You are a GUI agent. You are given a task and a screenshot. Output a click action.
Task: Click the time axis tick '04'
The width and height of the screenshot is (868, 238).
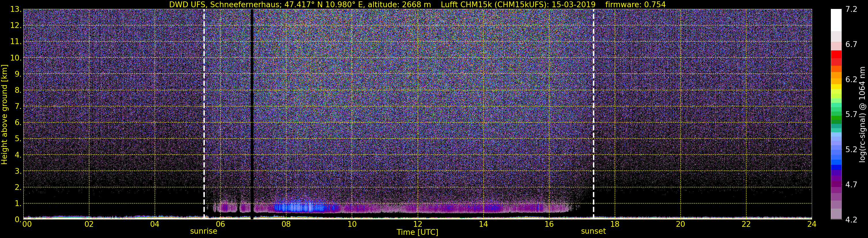pos(155,224)
